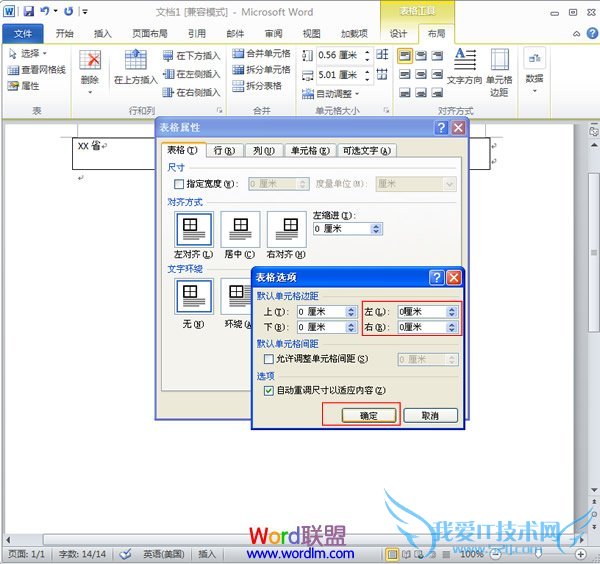Select Right Alignment (右对齐) table option
Image resolution: width=600 pixels, height=564 pixels.
tap(287, 229)
